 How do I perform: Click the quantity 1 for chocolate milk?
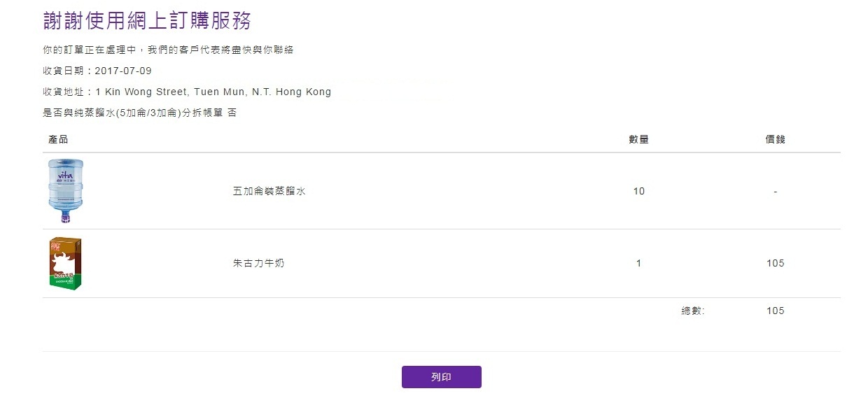pos(638,264)
